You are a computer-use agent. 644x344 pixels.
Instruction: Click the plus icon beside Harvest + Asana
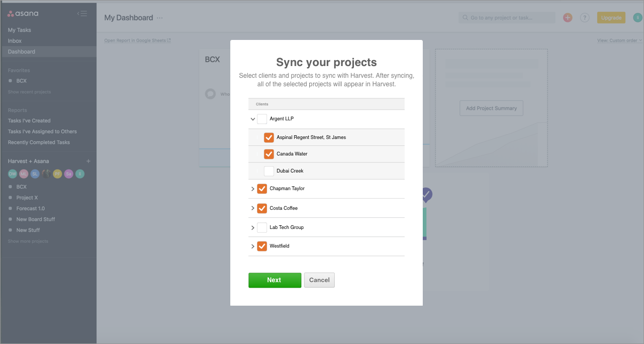tap(88, 161)
